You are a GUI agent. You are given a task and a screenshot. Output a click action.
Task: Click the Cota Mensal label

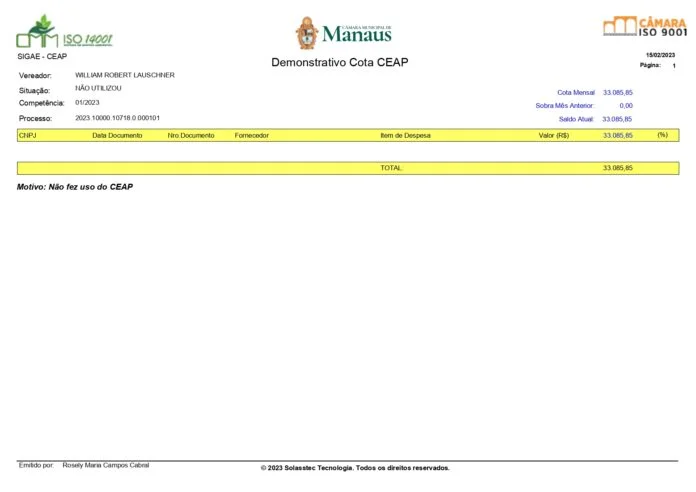575,92
